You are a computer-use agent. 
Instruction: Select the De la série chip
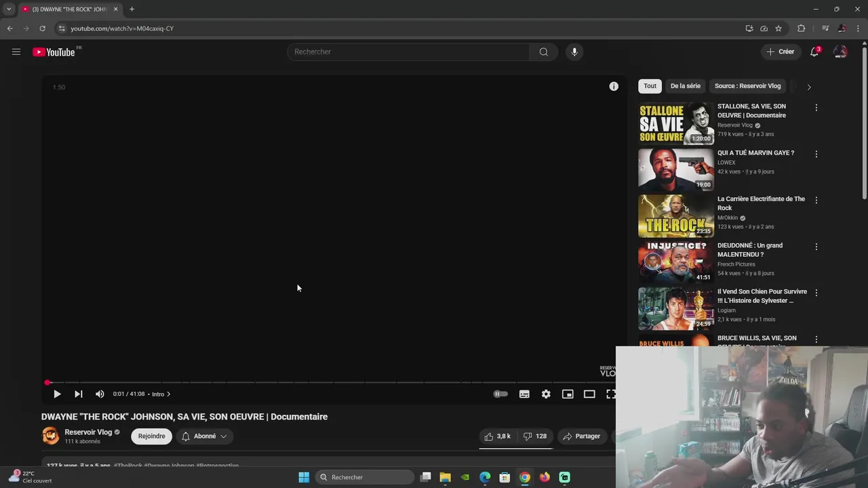coord(686,86)
